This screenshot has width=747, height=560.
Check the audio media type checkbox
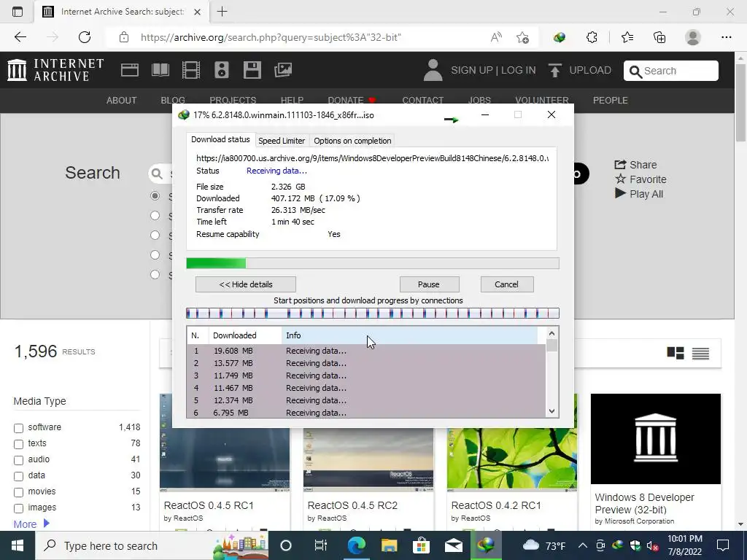click(x=18, y=460)
